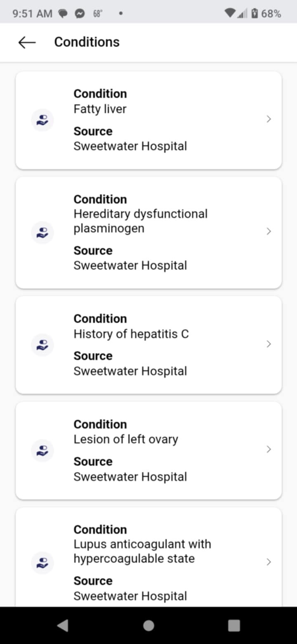Screen dimensions: 297x644
Task: Open the Fatty liver condition card
Action: [148, 120]
